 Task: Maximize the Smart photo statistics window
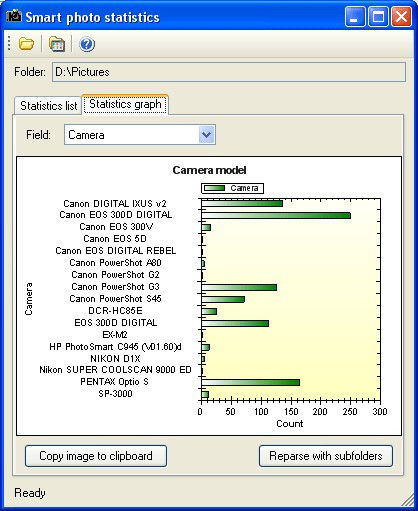378,16
